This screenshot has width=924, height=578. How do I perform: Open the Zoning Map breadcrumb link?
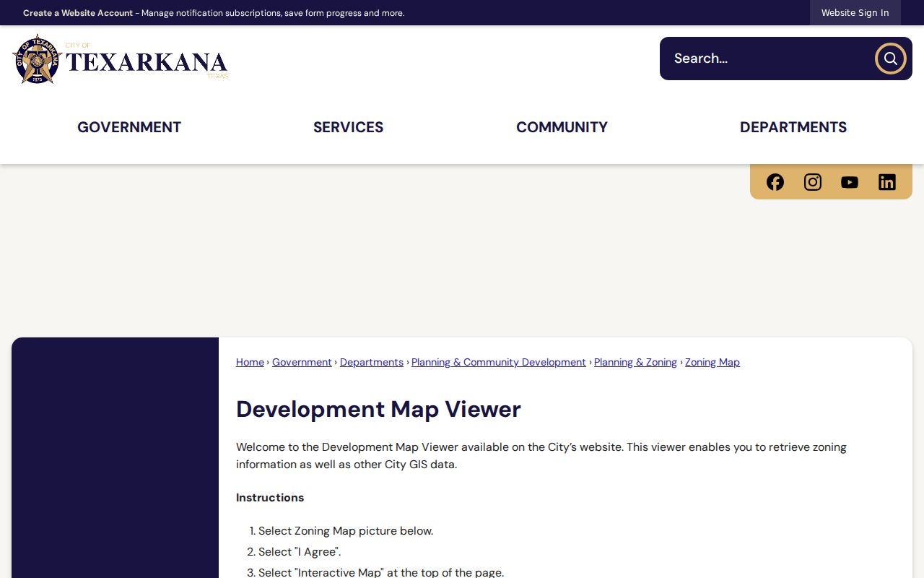point(712,362)
